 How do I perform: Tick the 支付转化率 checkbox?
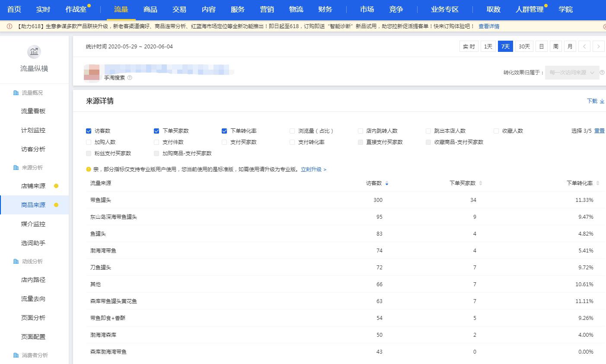click(x=292, y=142)
